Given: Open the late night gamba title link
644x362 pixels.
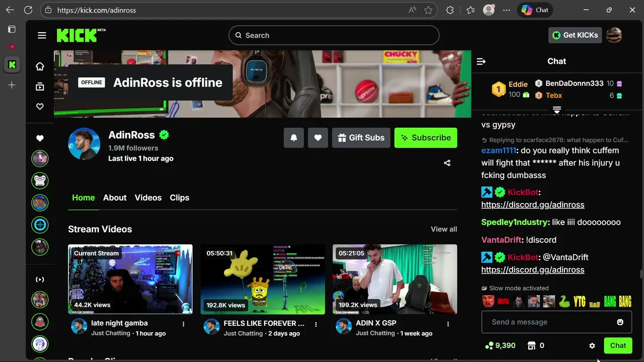Looking at the screenshot, I should tap(119, 323).
